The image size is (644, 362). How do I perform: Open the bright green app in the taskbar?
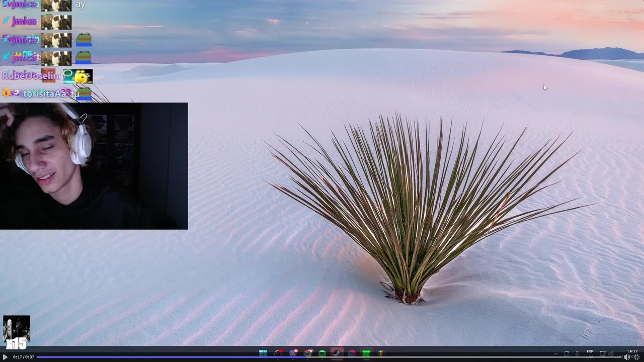[x=367, y=353]
